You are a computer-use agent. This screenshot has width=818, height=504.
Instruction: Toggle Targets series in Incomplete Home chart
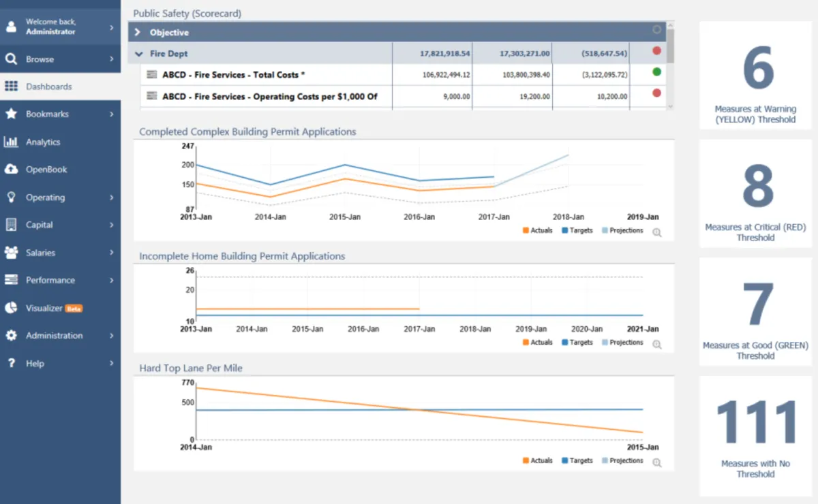click(x=576, y=343)
